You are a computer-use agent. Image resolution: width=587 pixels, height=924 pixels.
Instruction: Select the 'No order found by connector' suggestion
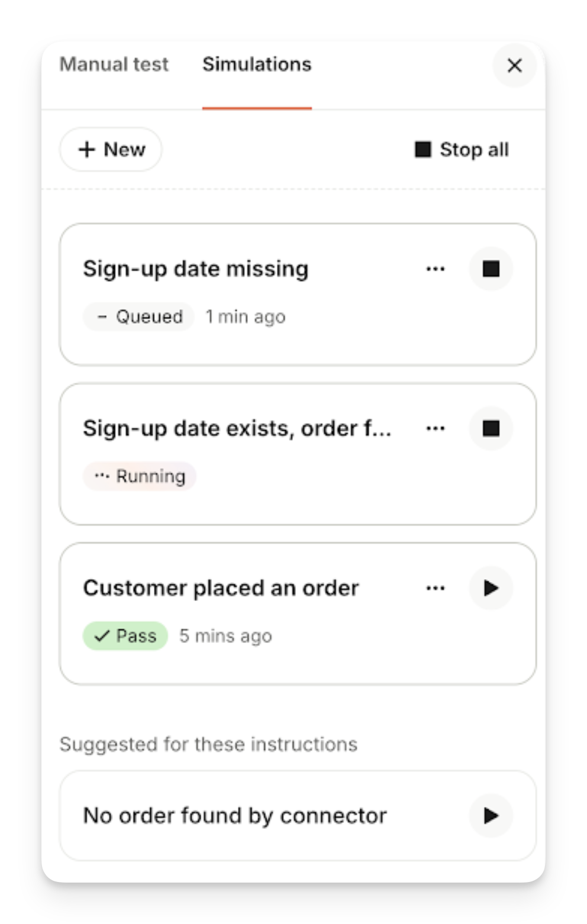tap(235, 816)
